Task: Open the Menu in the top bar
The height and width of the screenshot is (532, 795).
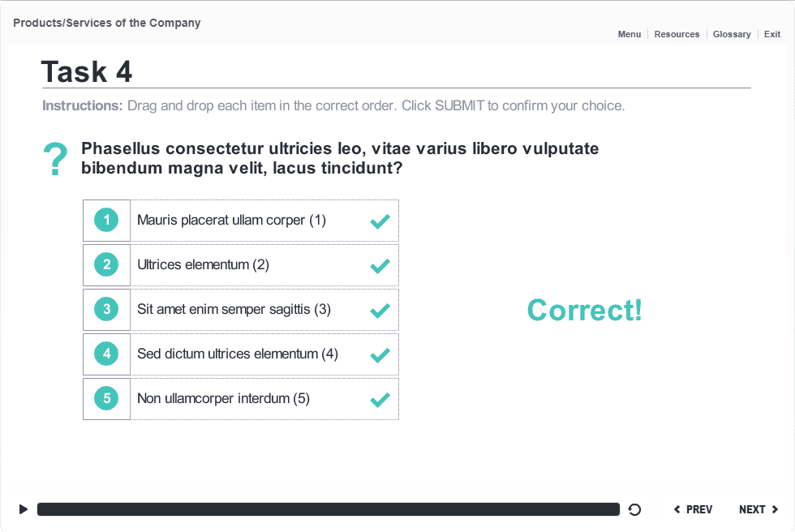Action: pyautogui.click(x=630, y=34)
